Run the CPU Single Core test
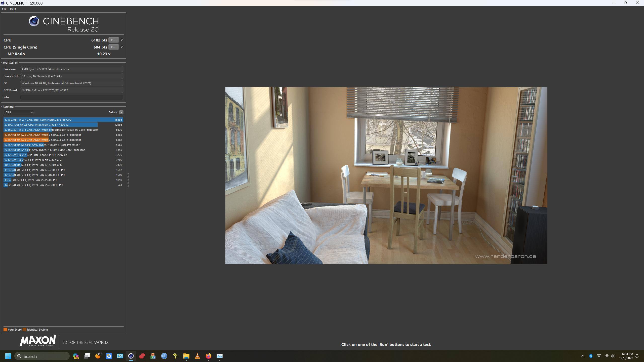644x362 pixels. pos(113,47)
